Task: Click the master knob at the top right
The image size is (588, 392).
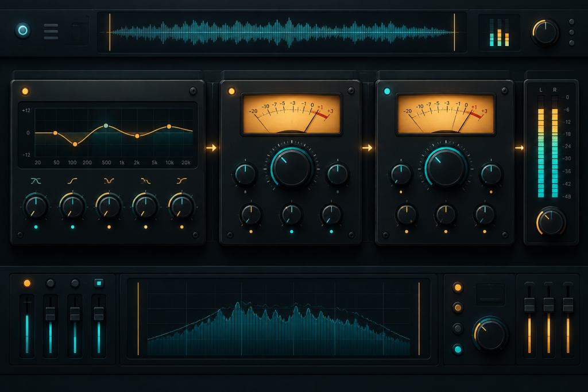Action: click(x=546, y=32)
